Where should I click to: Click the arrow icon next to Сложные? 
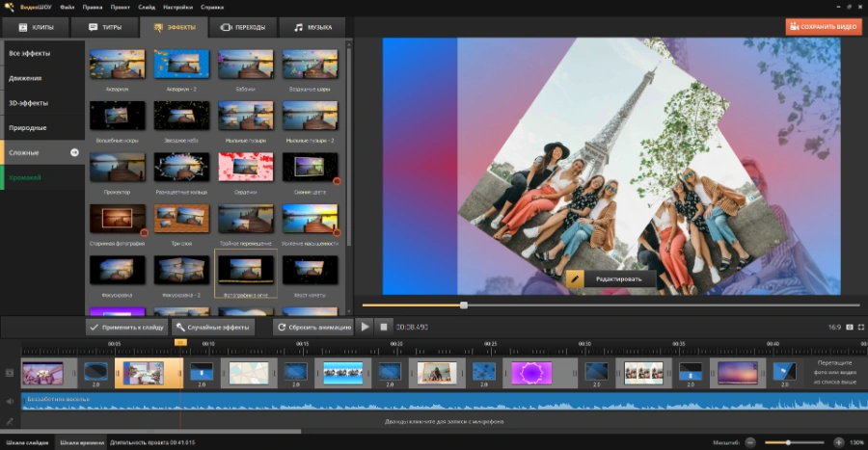point(74,152)
